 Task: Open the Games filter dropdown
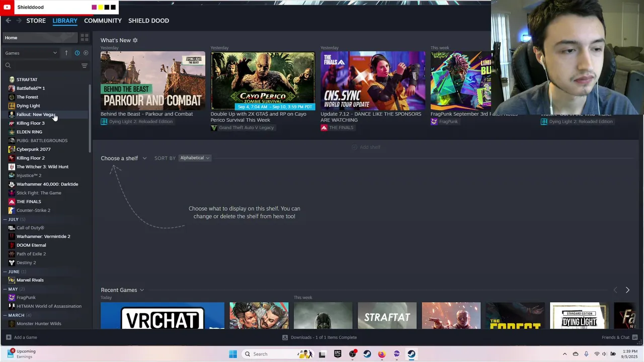[31, 53]
